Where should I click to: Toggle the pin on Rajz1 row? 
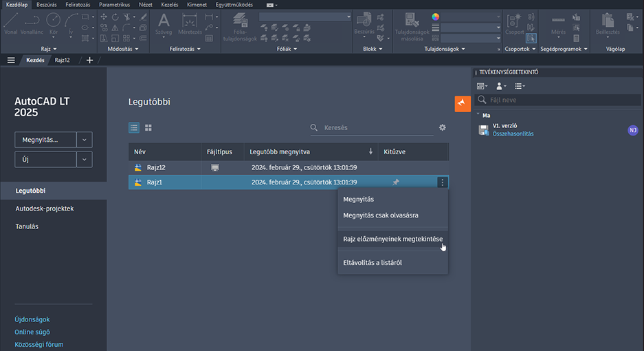click(395, 182)
